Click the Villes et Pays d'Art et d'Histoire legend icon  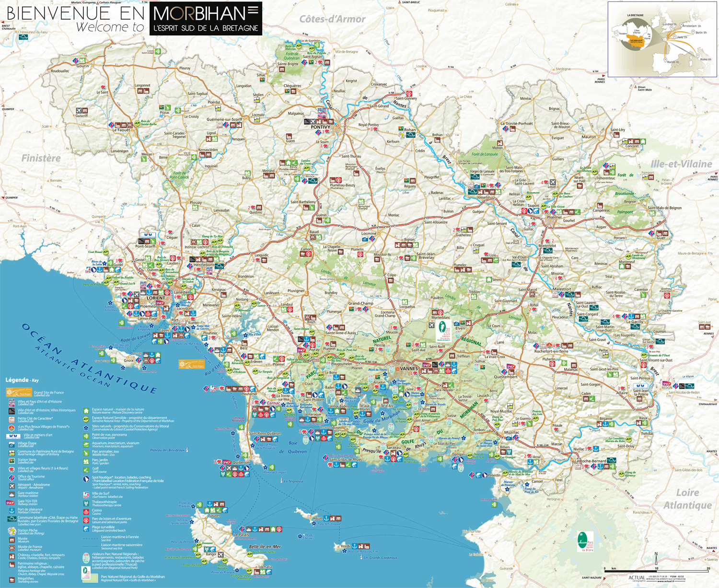click(x=12, y=403)
